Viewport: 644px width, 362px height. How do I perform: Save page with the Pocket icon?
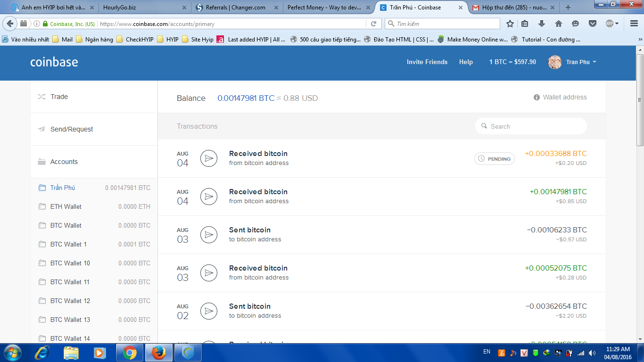point(593,24)
